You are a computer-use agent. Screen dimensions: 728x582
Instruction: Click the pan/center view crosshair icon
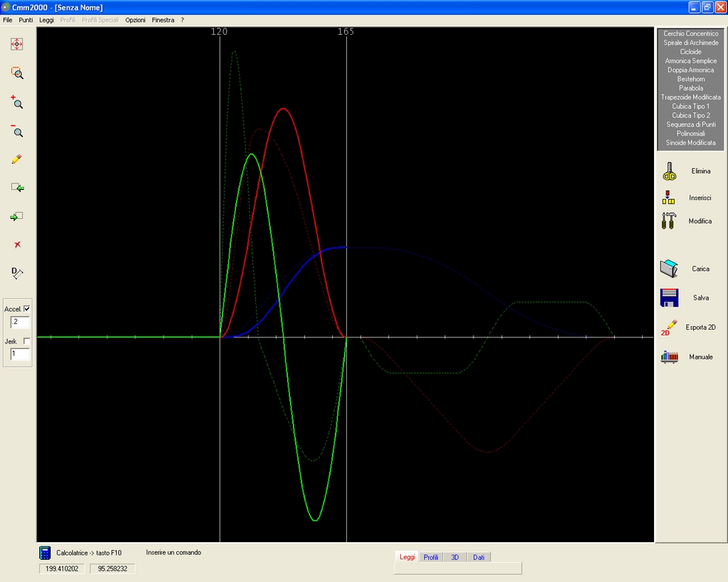click(x=17, y=44)
